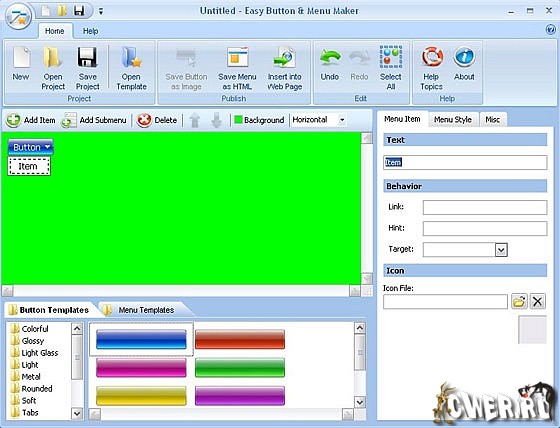Open the quick access toolbar dropdown arrow

point(101,11)
